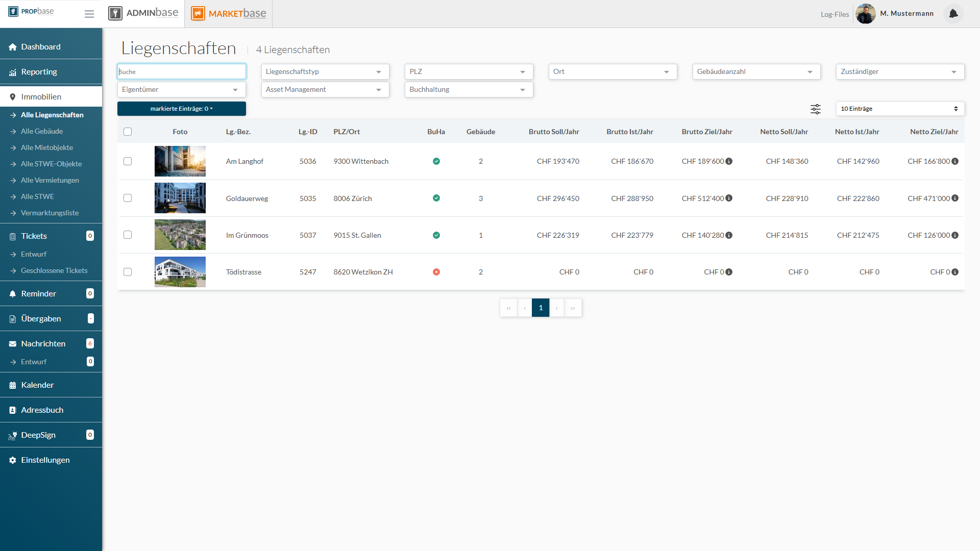Tick the checkbox for Am Langhof row
980x551 pixels.
click(128, 161)
